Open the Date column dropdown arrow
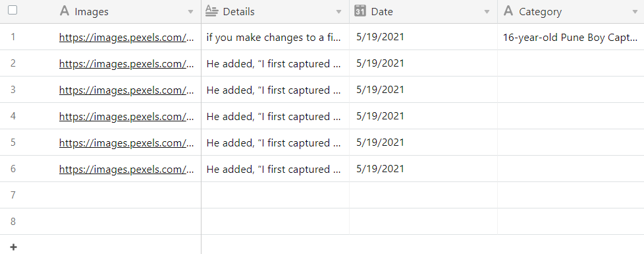644x254 pixels. [487, 12]
